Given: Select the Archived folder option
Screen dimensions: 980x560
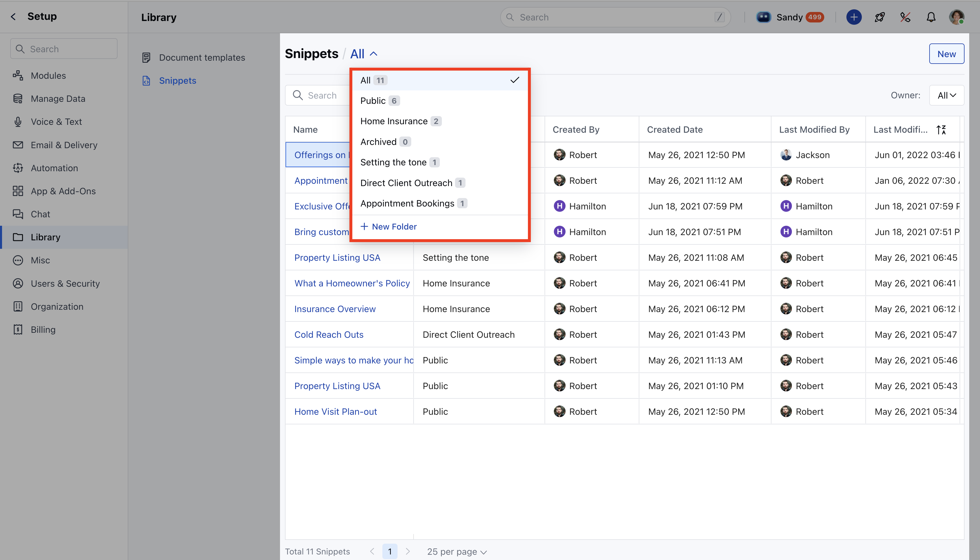Looking at the screenshot, I should 378,142.
